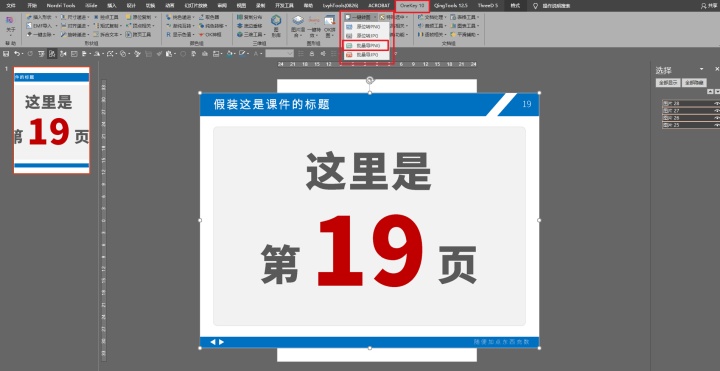
Task: Choose 批量导PNG from the dropdown menu
Action: [x=366, y=45]
